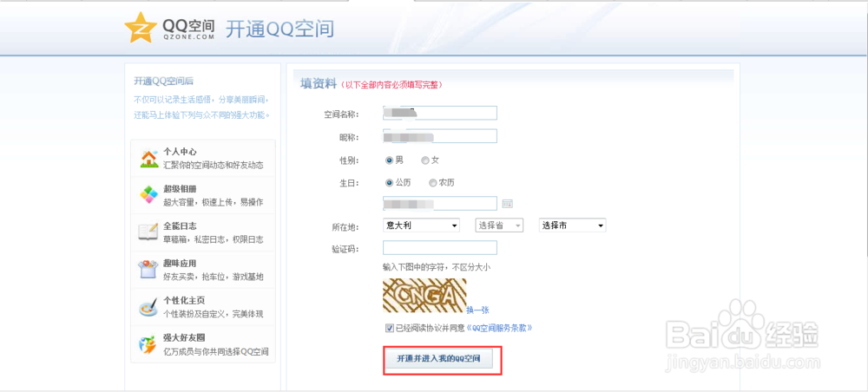
Task: Click text 亿万成员与你共同选择QQ空间
Action: (x=216, y=351)
